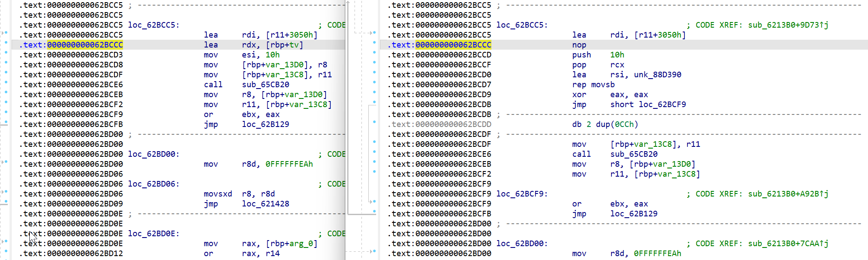Click breakpoint dot beside highlighted line in left pane
Viewport: 868px width, 260px height.
tap(6, 43)
